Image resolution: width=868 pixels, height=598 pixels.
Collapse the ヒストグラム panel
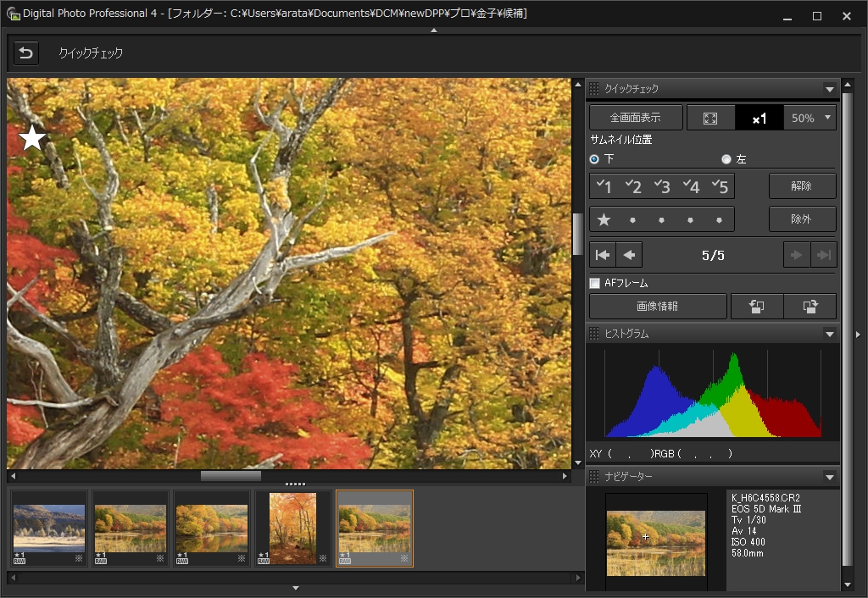coord(830,333)
